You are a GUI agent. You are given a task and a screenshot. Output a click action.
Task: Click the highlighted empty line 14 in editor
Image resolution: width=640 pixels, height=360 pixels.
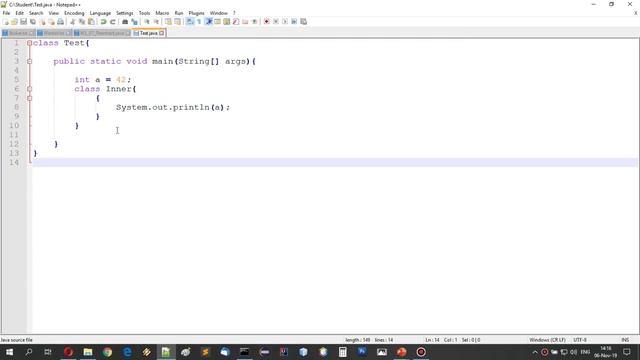[335, 162]
